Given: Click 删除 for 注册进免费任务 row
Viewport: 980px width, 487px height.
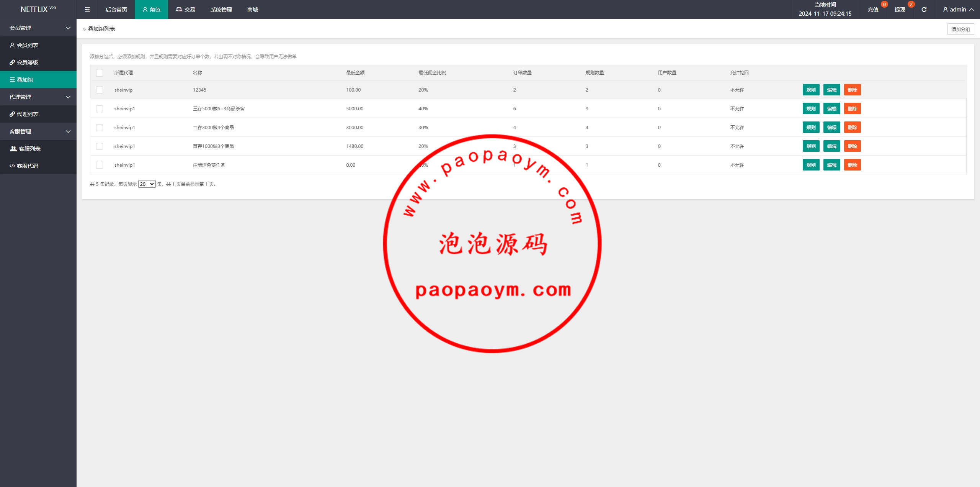Looking at the screenshot, I should 853,165.
